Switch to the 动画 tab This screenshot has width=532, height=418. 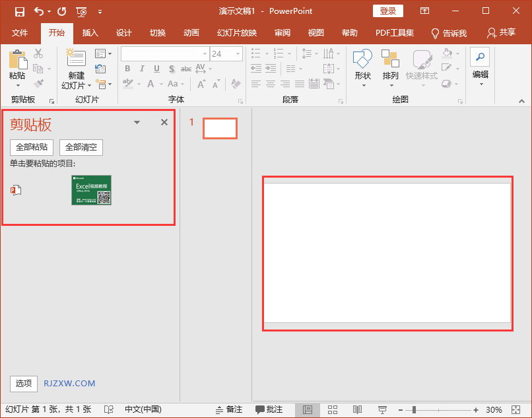click(x=191, y=33)
